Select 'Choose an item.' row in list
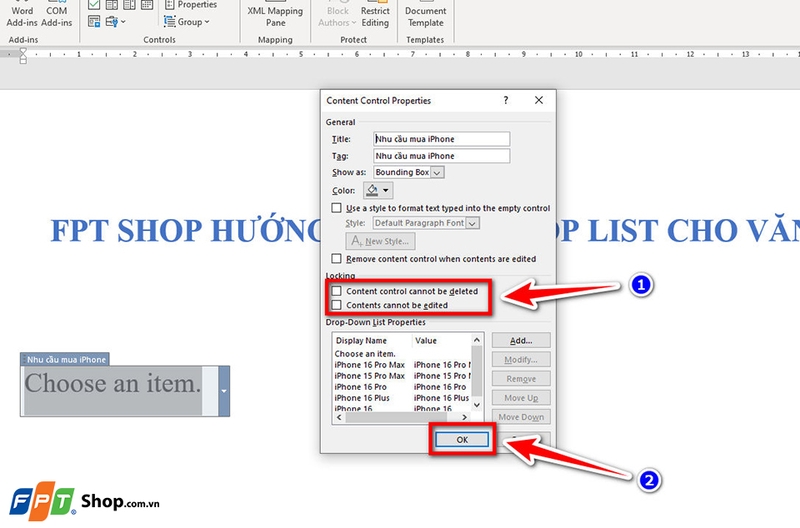This screenshot has width=800, height=528. click(x=365, y=354)
